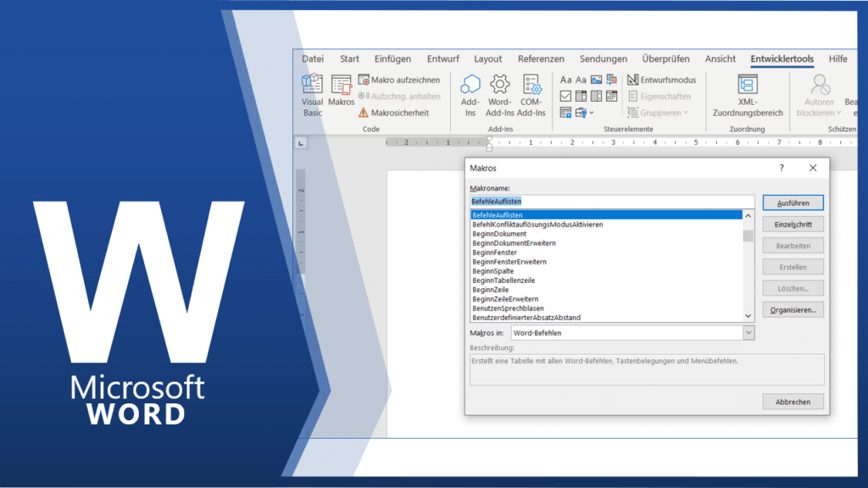
Task: Insert combo box content control
Action: point(581,97)
